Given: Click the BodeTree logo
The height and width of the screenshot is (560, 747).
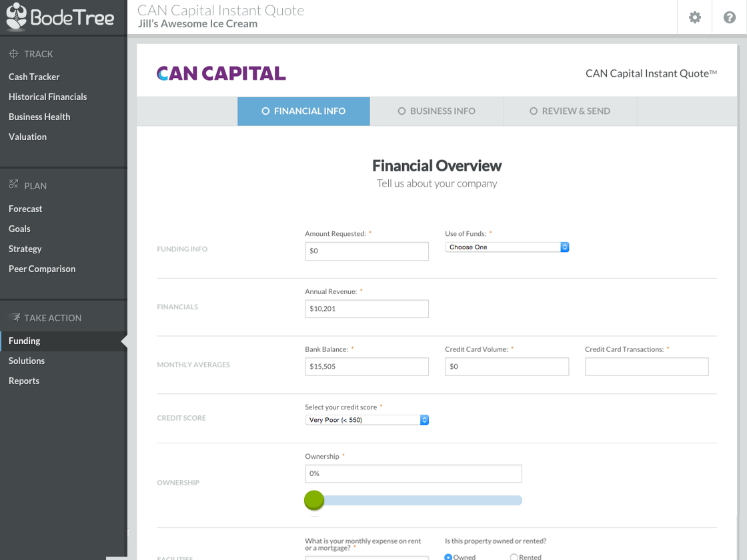Looking at the screenshot, I should coord(60,17).
